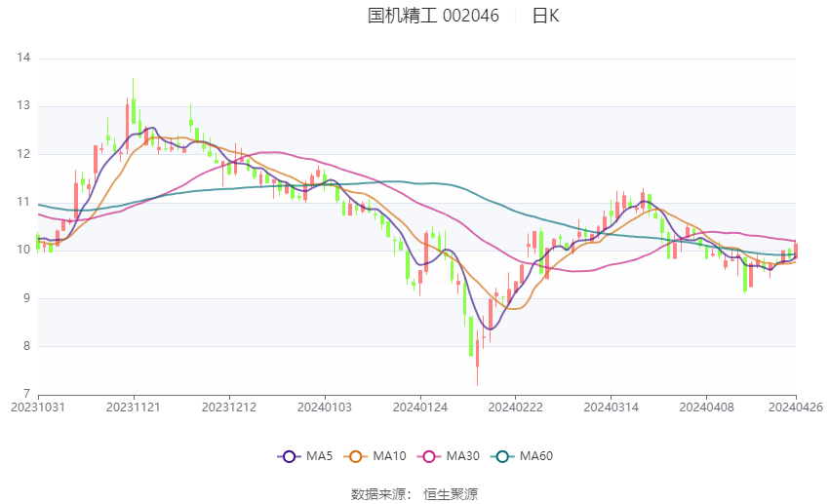Toggle the MA30 legend marker

click(429, 456)
